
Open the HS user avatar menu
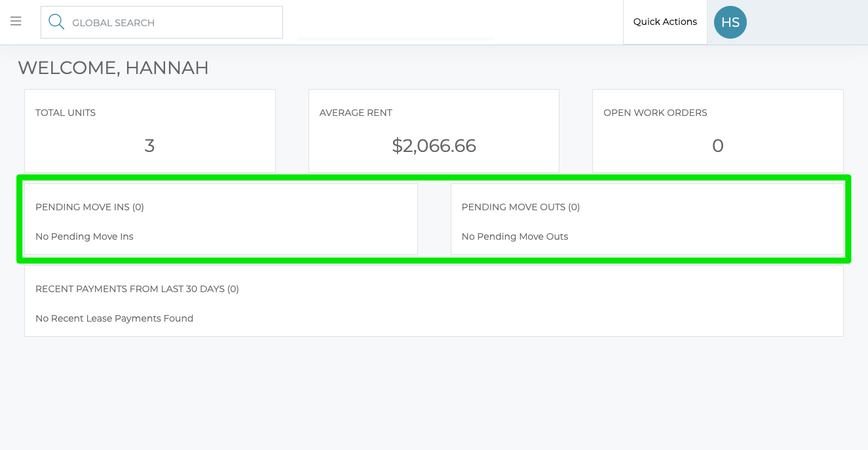coord(730,22)
